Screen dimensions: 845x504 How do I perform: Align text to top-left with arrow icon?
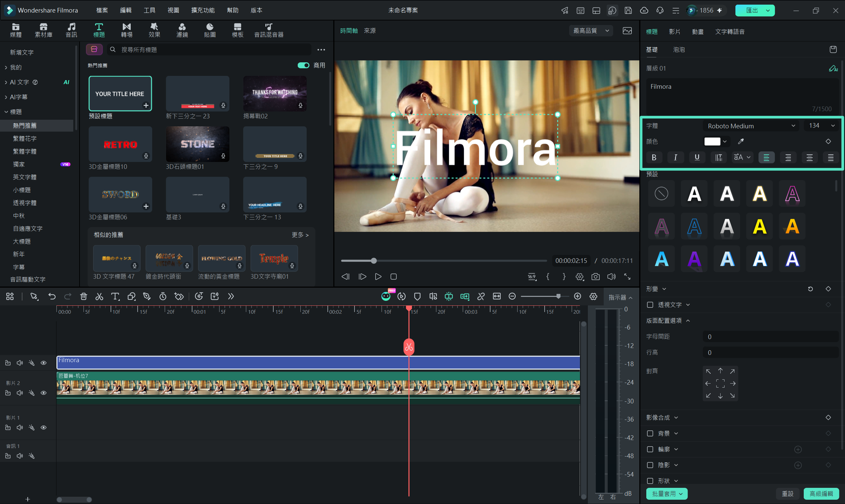point(708,371)
